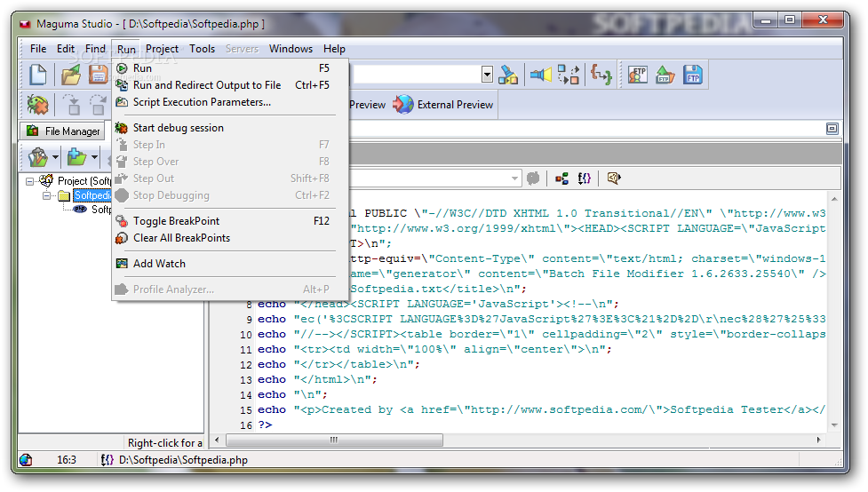The width and height of the screenshot is (868, 492).
Task: Open External Preview globe button
Action: pos(444,105)
